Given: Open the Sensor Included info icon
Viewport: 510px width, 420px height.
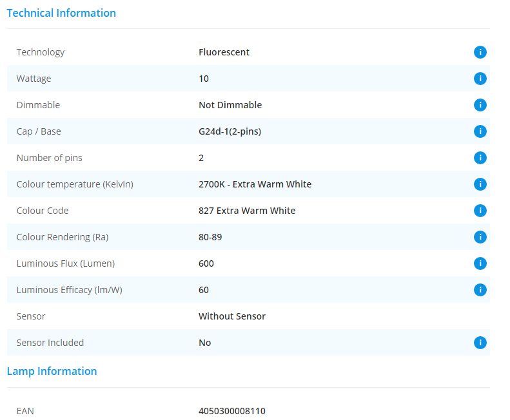Looking at the screenshot, I should click(480, 343).
